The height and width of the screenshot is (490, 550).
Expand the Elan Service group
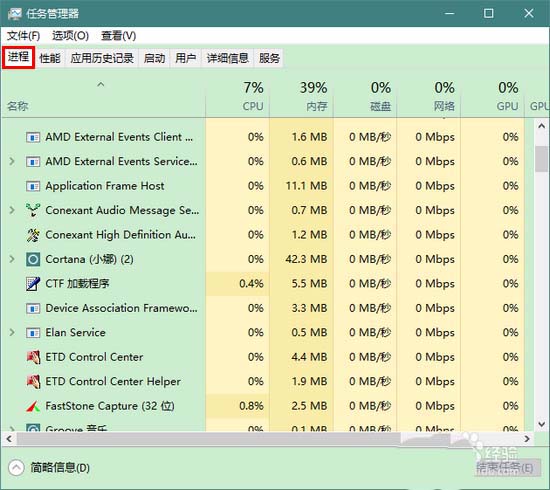12,333
